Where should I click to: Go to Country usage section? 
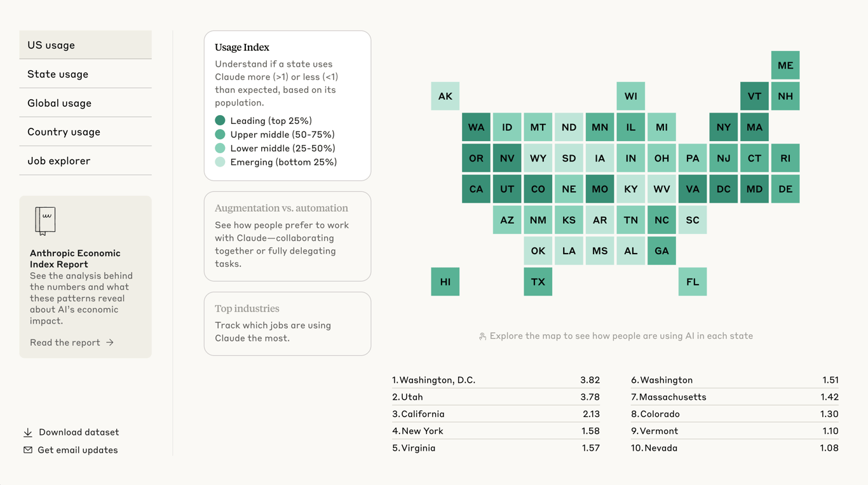click(86, 132)
